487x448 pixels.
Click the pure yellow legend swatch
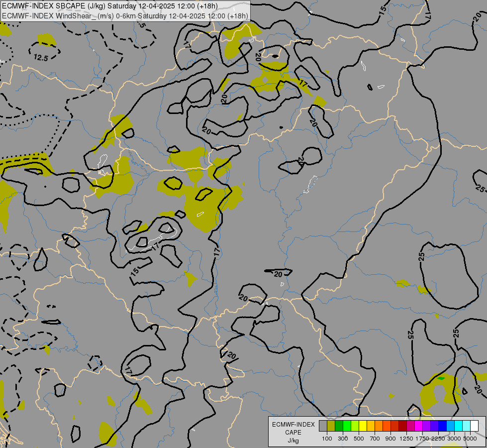point(363,426)
